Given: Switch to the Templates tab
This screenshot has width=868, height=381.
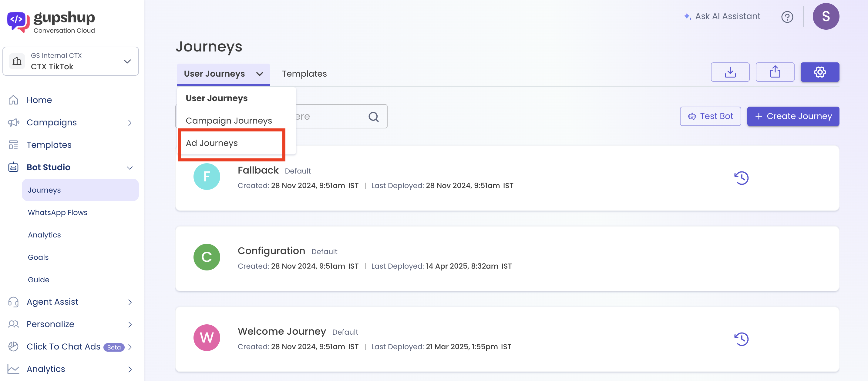Looking at the screenshot, I should click(304, 74).
